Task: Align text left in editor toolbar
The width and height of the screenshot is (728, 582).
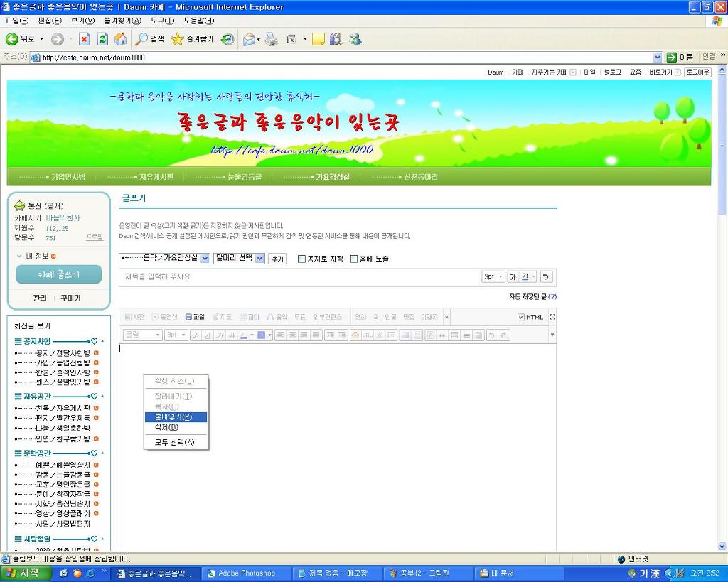Action: point(280,335)
